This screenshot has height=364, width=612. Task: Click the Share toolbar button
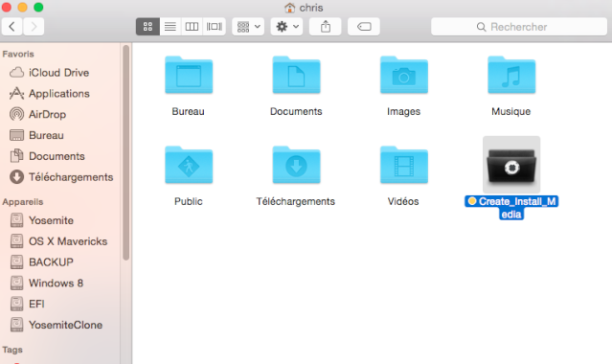click(x=326, y=27)
